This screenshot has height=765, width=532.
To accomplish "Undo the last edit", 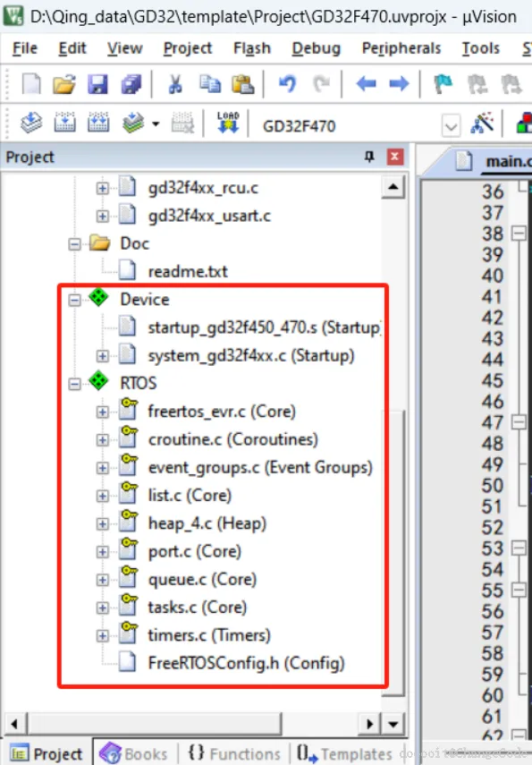I will [x=288, y=84].
